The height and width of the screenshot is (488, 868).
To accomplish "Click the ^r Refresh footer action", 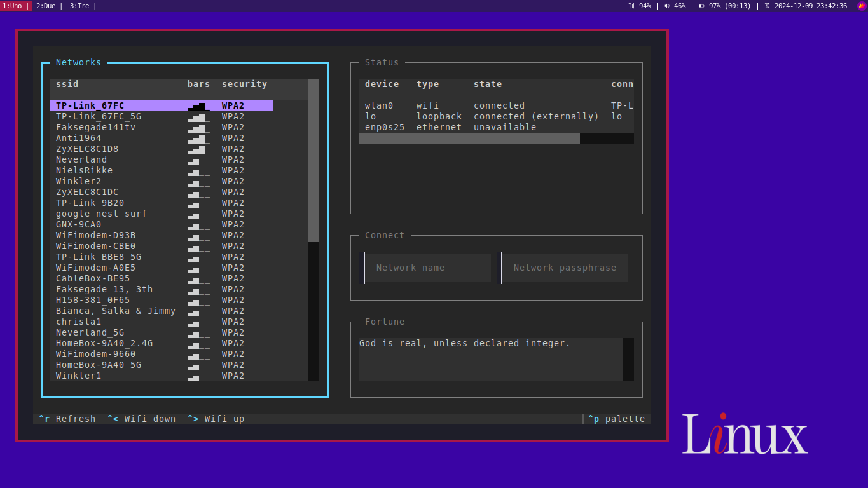I will click(67, 419).
